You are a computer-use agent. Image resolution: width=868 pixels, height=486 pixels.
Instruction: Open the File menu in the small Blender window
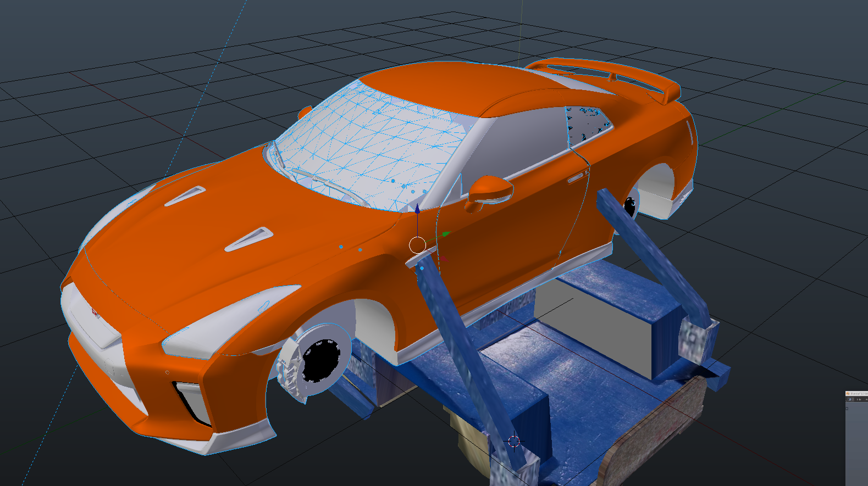coord(859,399)
